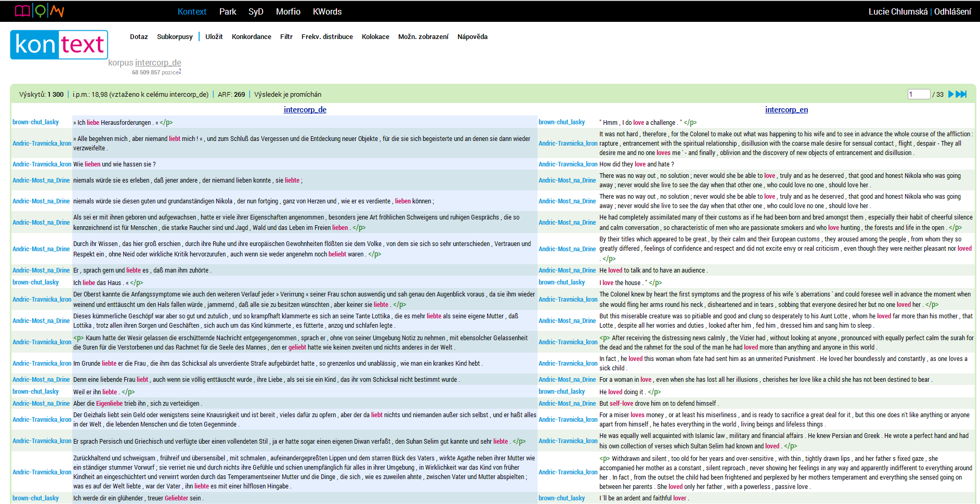Click the 'ARF: 269' statistic
Image resolution: width=980 pixels, height=504 pixels.
point(231,95)
